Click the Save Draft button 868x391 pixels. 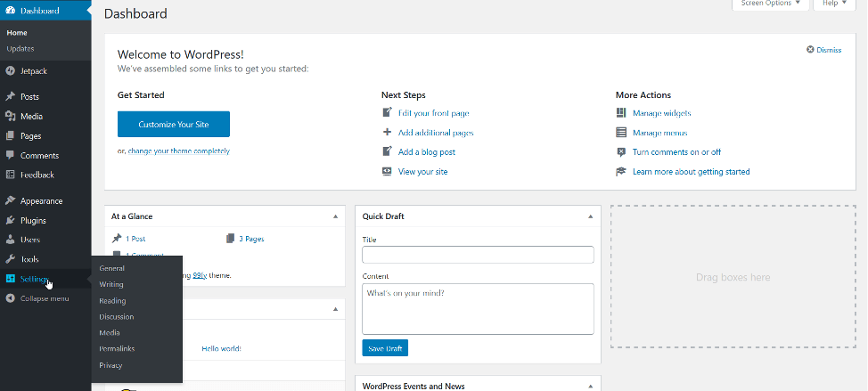(385, 348)
